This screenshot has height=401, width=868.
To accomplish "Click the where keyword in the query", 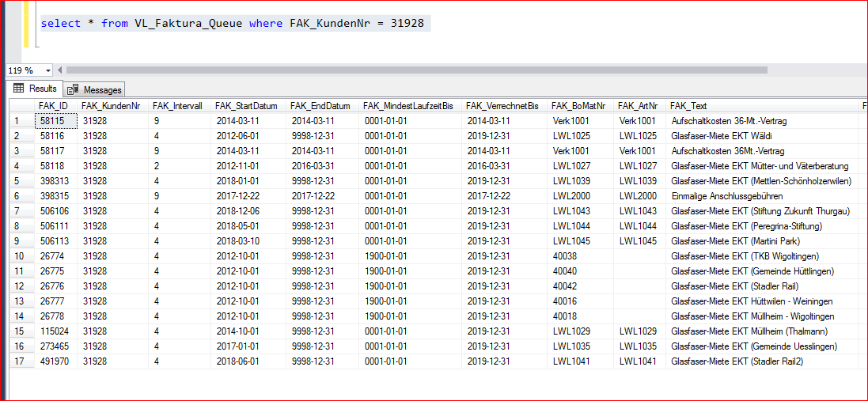I will point(266,24).
